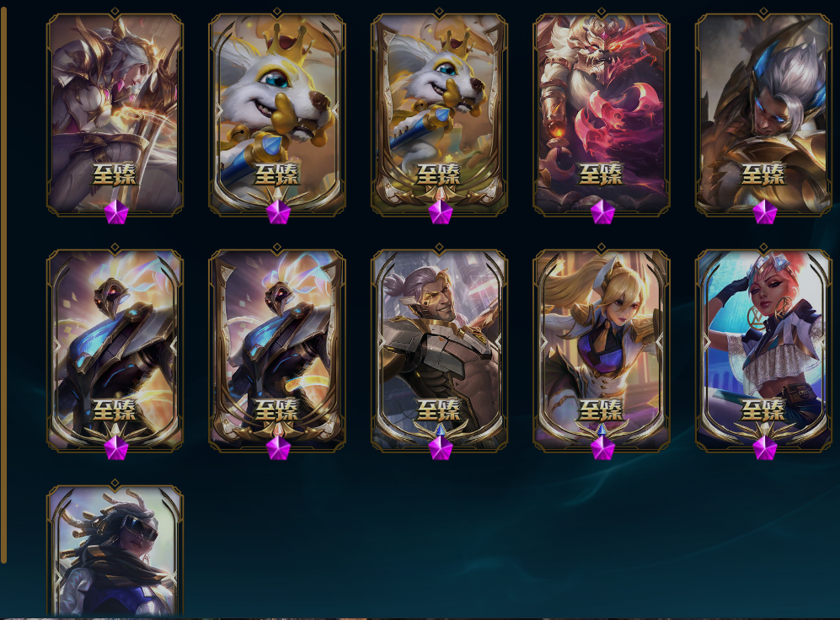Select the pink-haired woman with hoop earrings card
This screenshot has width=840, height=620.
[764, 350]
